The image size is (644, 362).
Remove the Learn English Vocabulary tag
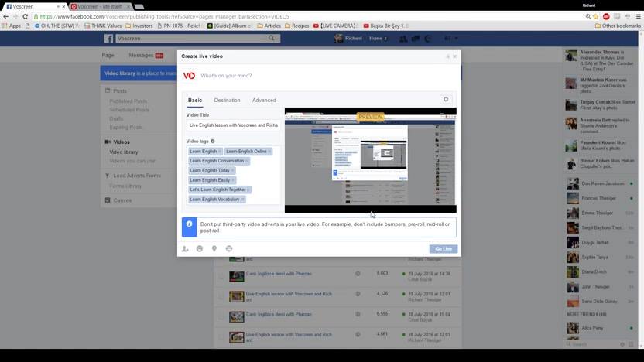pos(242,200)
